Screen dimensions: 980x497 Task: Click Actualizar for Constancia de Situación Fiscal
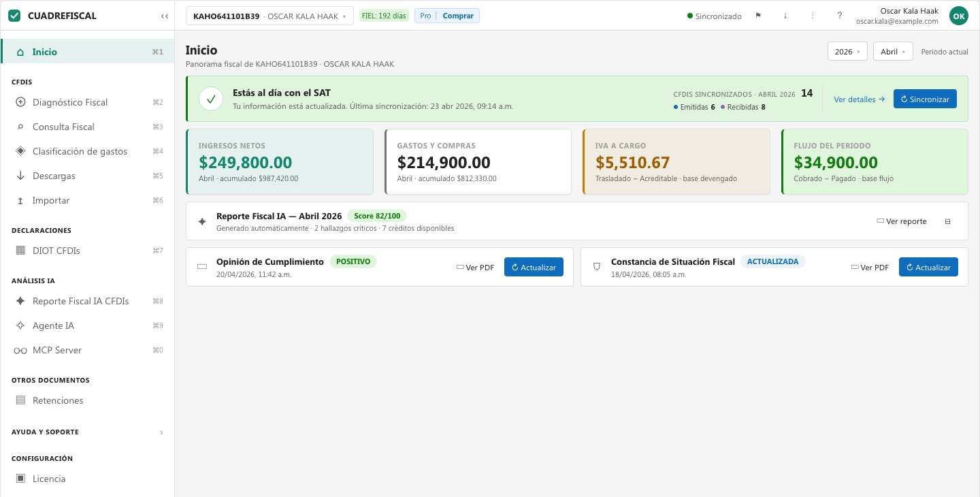tap(928, 268)
